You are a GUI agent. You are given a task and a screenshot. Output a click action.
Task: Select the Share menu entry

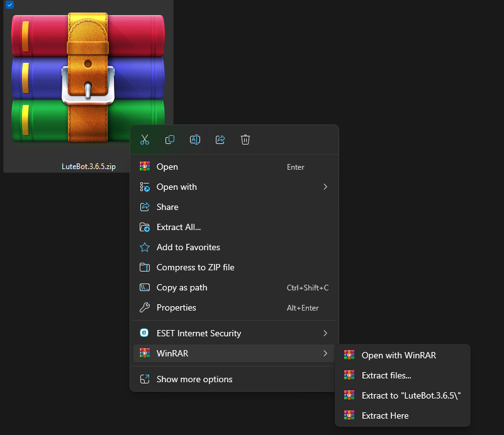tap(235, 207)
